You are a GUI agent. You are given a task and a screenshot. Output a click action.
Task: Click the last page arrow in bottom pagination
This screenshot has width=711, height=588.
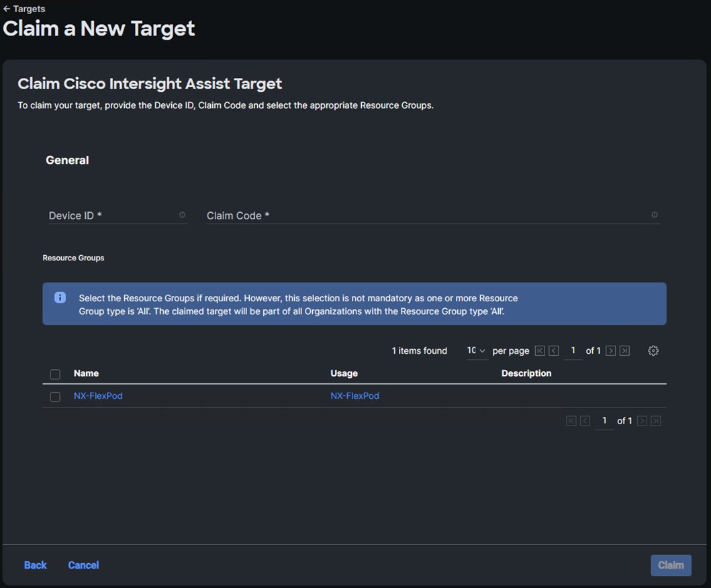[656, 421]
